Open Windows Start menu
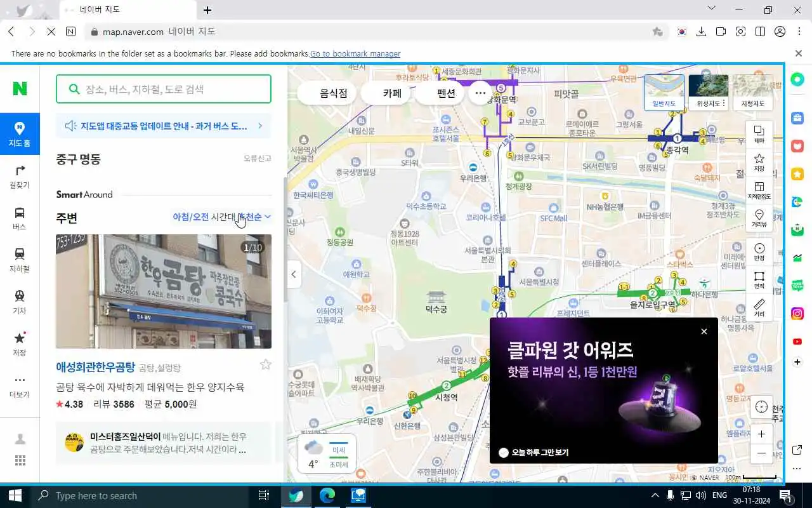 tap(15, 496)
